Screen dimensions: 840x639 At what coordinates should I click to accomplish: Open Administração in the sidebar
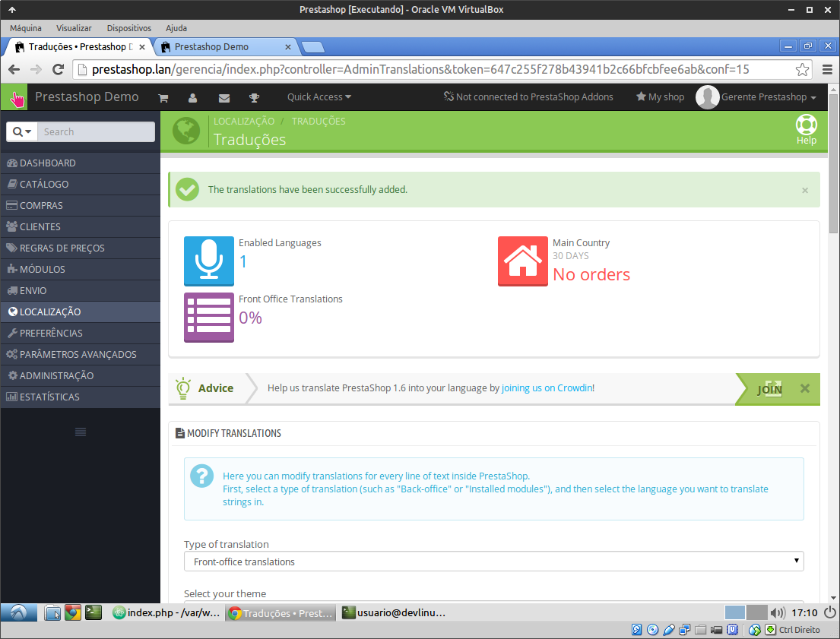click(81, 376)
